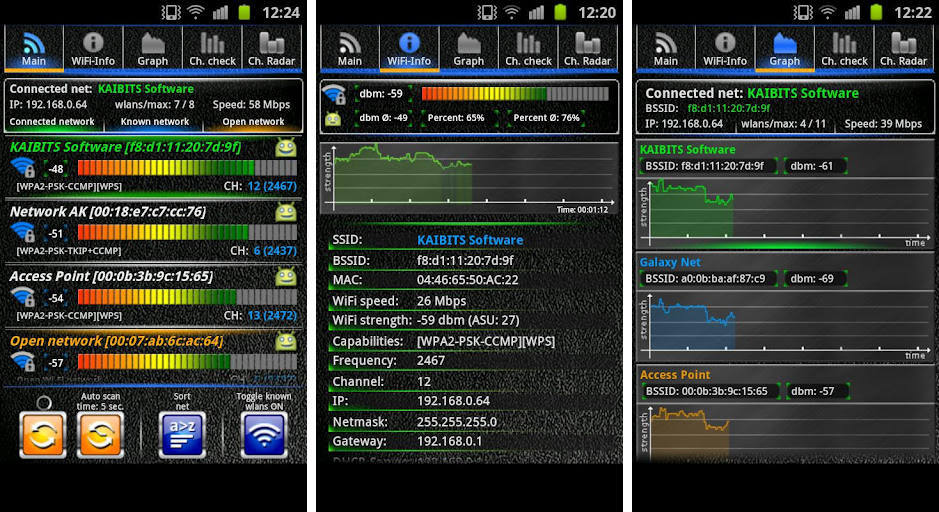Click the Gateway value 192.168.0.1

[x=449, y=441]
